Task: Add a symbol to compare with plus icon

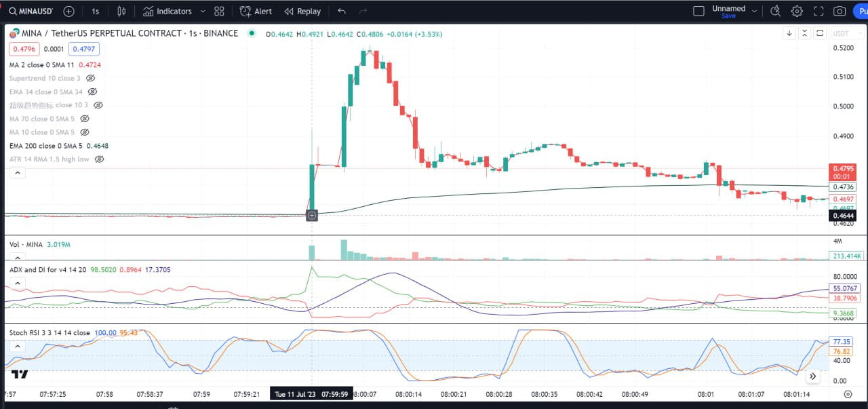Action: [x=69, y=12]
